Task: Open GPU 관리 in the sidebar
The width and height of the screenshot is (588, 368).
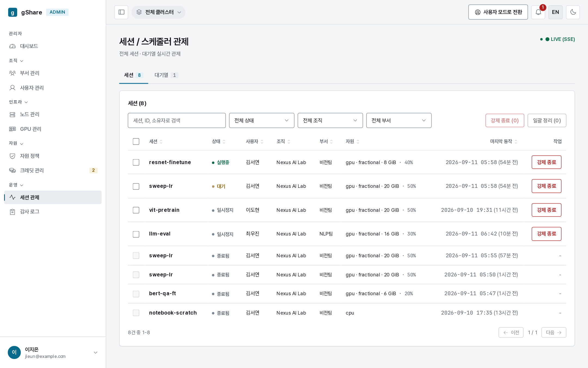Action: pyautogui.click(x=53, y=129)
